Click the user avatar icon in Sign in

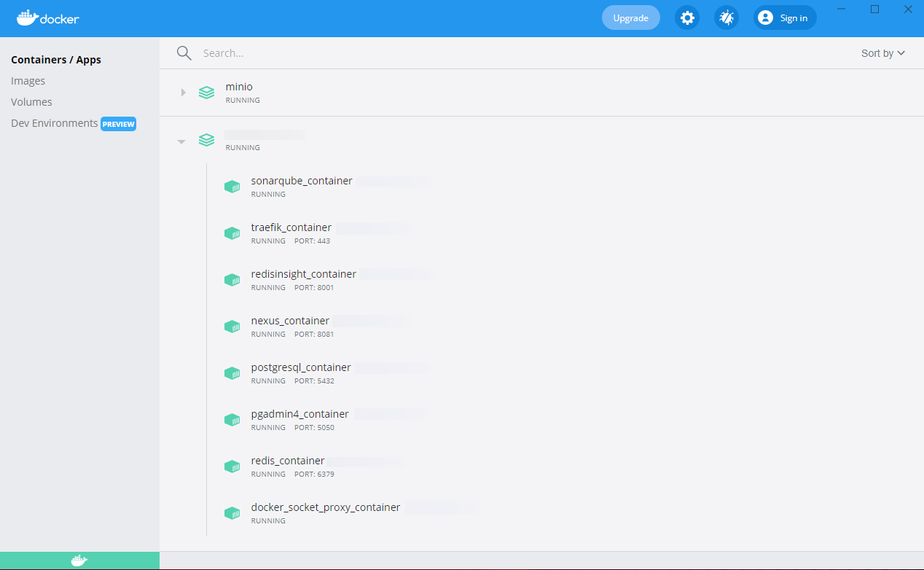765,18
